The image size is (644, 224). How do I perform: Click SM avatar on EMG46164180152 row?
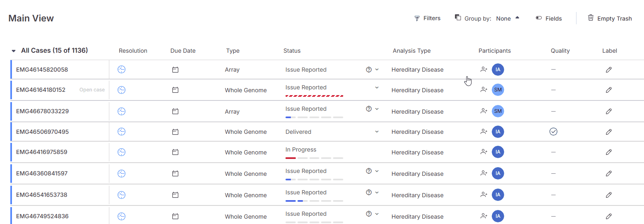point(498,90)
